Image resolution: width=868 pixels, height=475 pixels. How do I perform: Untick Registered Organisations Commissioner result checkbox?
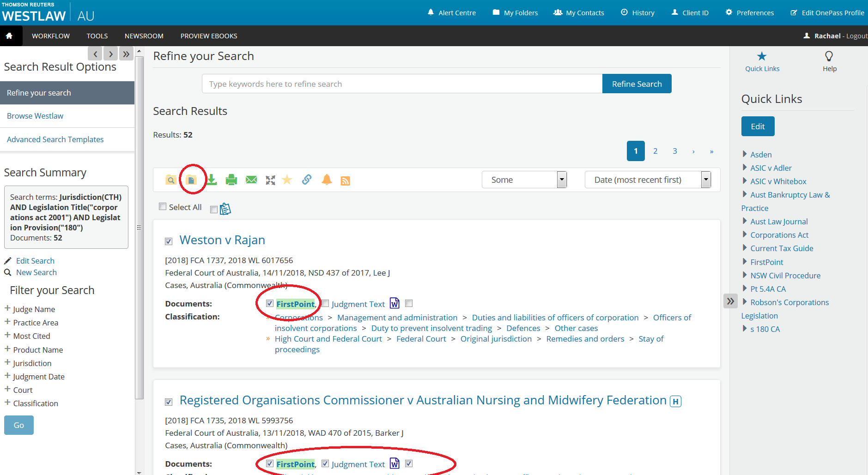point(169,402)
